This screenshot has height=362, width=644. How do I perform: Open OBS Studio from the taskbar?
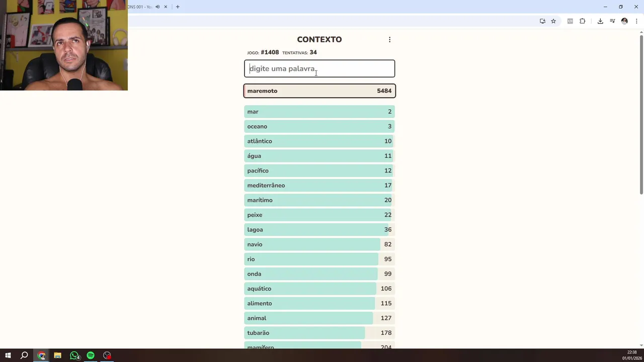(107, 355)
